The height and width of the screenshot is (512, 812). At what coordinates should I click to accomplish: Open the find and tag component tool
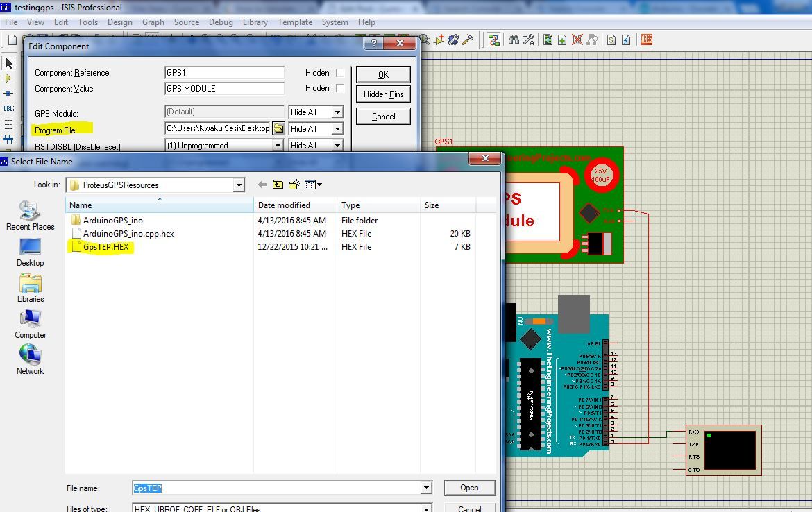point(512,40)
